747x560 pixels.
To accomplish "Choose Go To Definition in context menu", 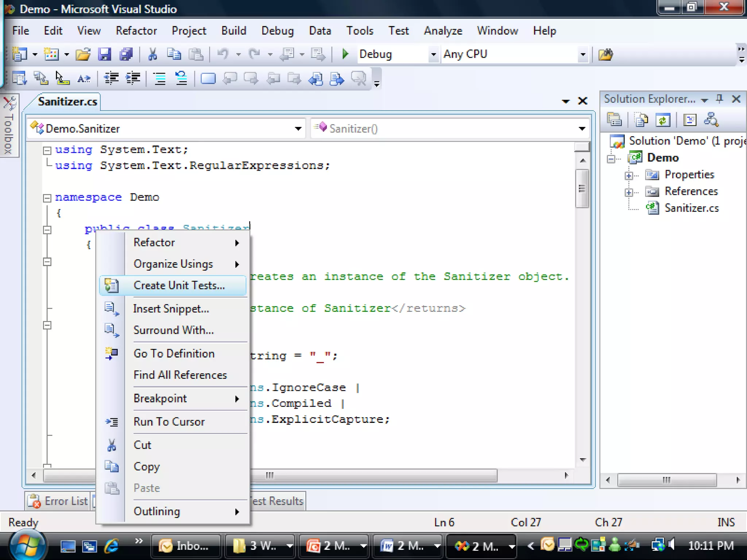I will 174,354.
